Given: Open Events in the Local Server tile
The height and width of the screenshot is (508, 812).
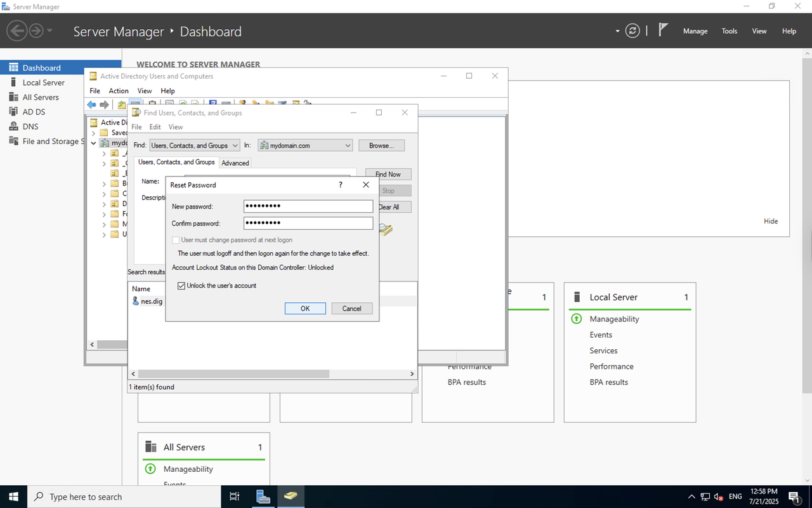Looking at the screenshot, I should click(x=601, y=335).
